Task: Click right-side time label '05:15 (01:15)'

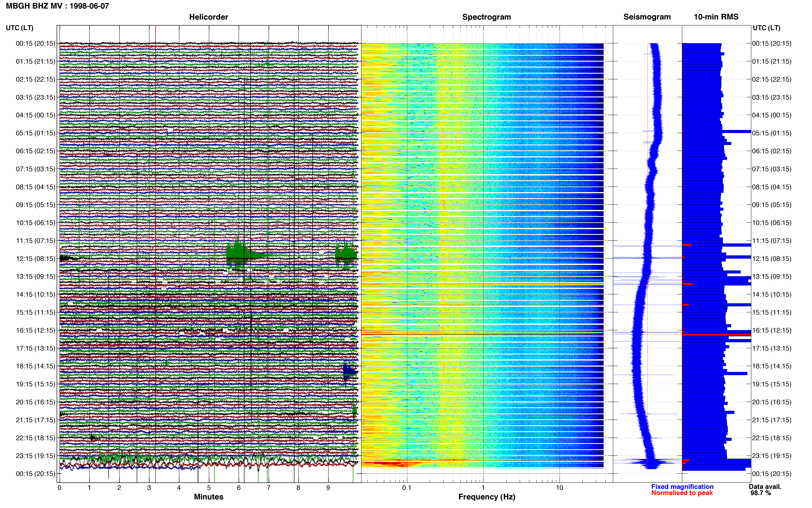Action: point(772,133)
